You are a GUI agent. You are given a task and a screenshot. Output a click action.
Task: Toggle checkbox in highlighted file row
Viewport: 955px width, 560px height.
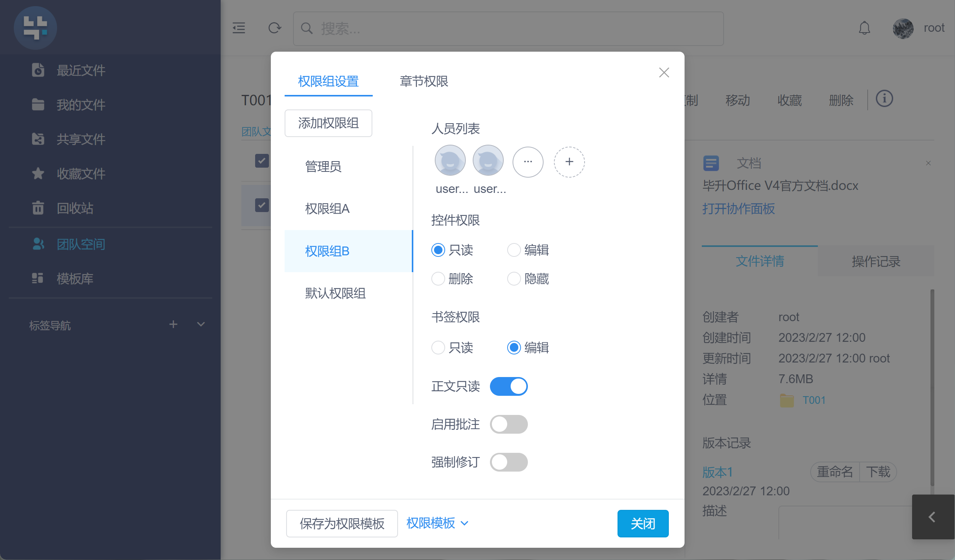click(262, 205)
